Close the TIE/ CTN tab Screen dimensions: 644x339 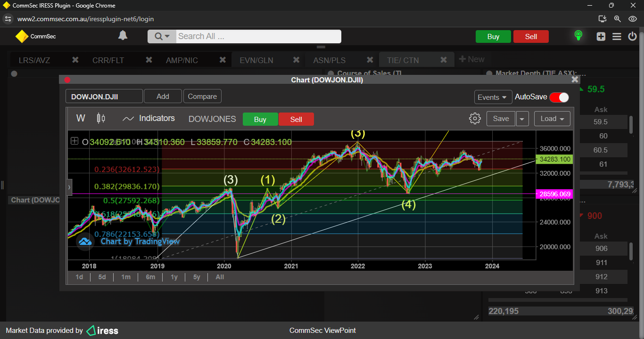pyautogui.click(x=444, y=60)
